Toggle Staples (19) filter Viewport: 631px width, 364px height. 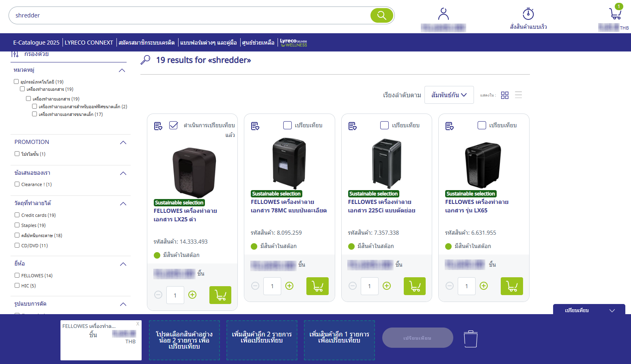pos(17,225)
